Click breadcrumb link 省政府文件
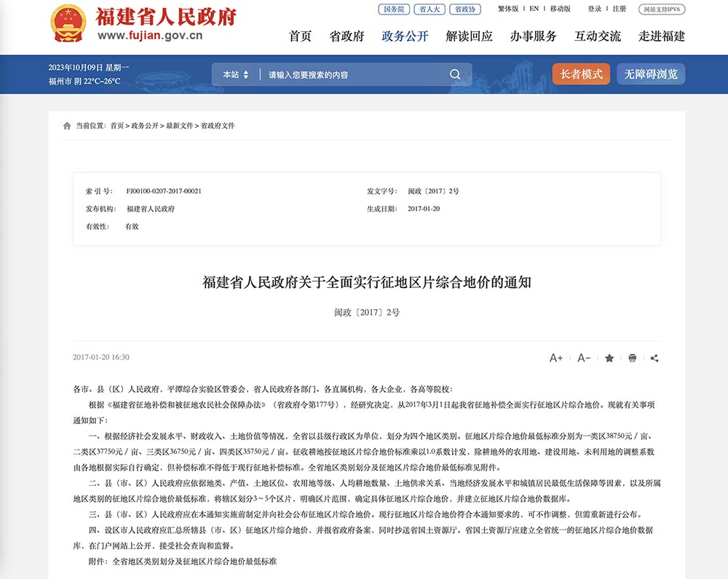This screenshot has height=579, width=728. (218, 126)
